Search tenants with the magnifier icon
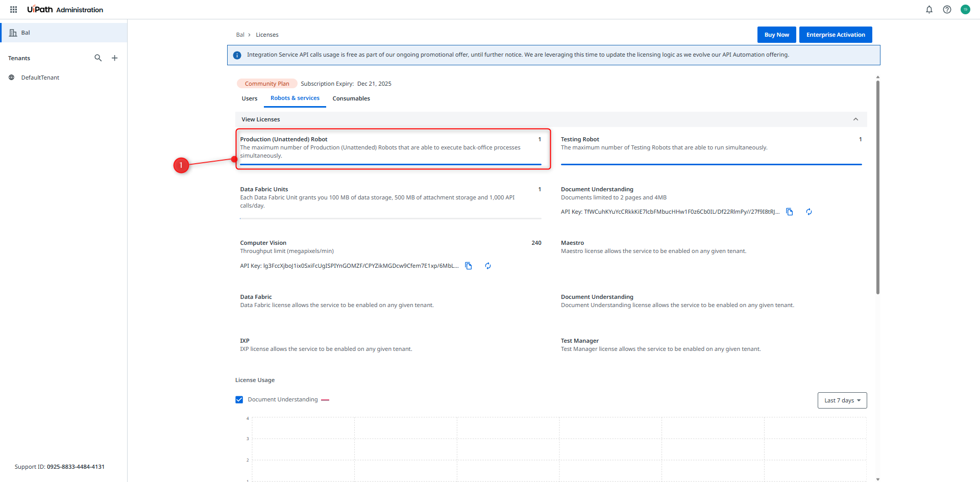Screen dimensions: 980x482 coord(98,58)
